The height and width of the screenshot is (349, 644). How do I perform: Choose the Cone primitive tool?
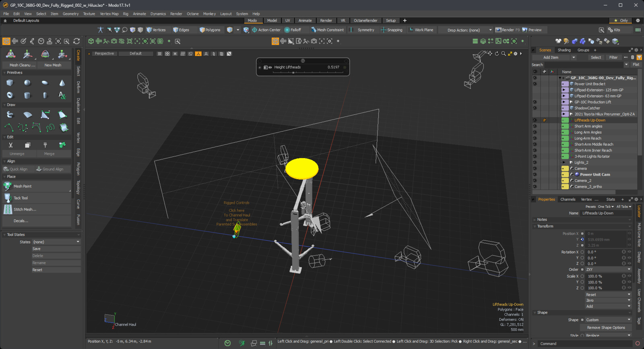(62, 83)
